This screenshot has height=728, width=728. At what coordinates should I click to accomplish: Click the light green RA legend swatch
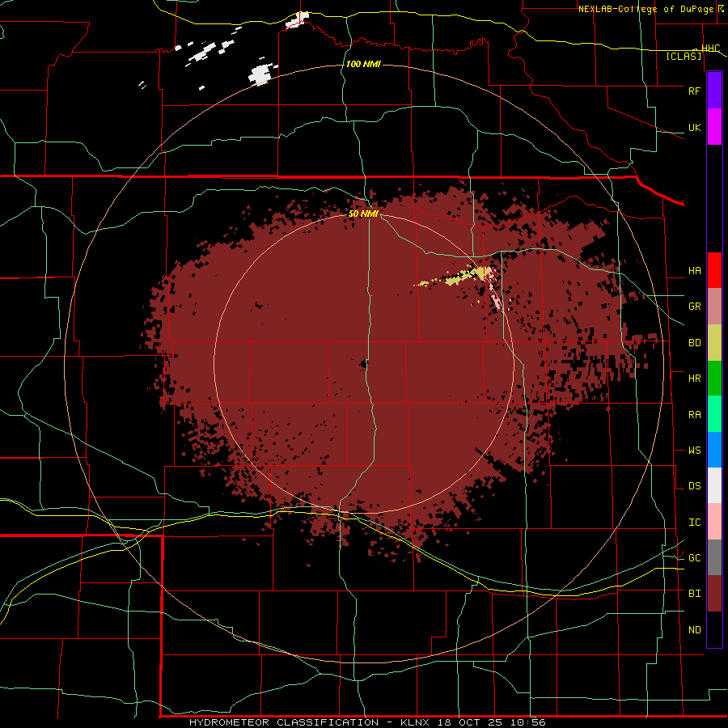[714, 414]
